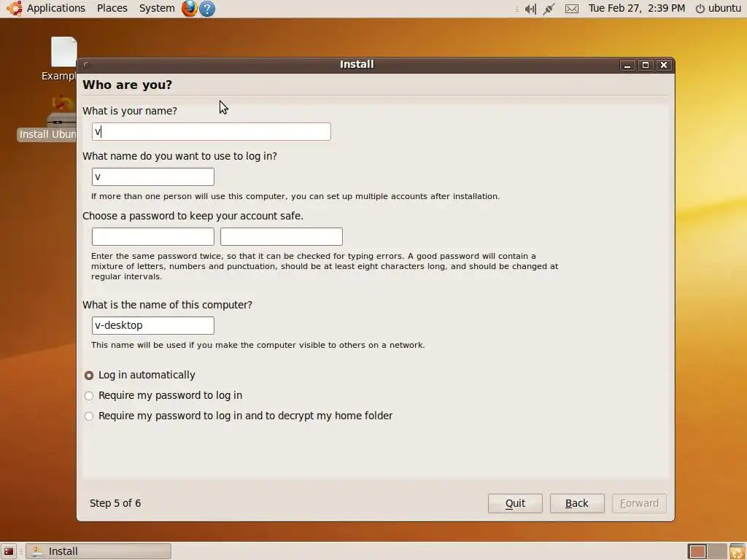Viewport: 747px width, 560px height.
Task: Select the Examples desktop file icon
Action: [x=61, y=59]
